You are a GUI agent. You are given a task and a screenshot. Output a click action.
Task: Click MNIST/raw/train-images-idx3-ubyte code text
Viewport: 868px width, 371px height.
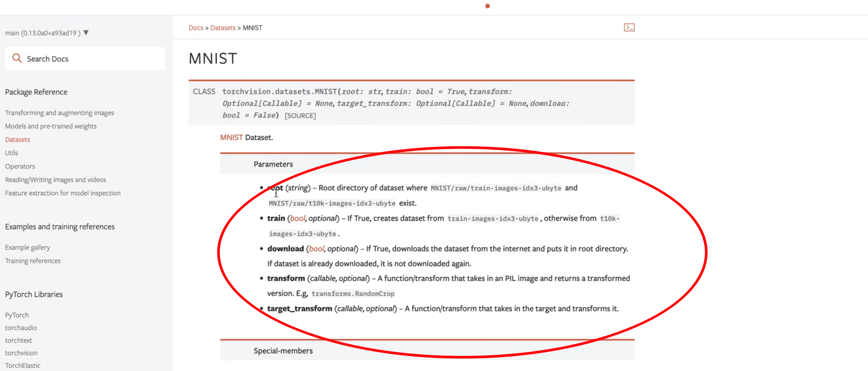tap(496, 188)
